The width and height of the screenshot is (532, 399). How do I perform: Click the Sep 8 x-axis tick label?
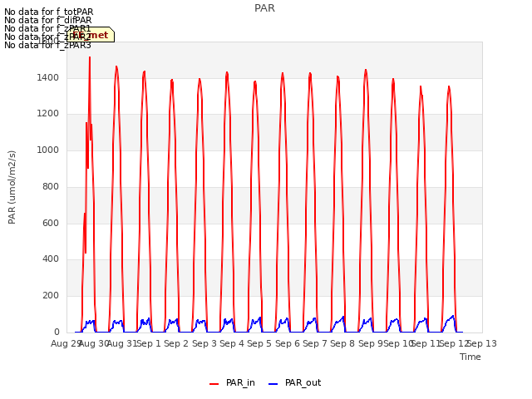pos(342,343)
